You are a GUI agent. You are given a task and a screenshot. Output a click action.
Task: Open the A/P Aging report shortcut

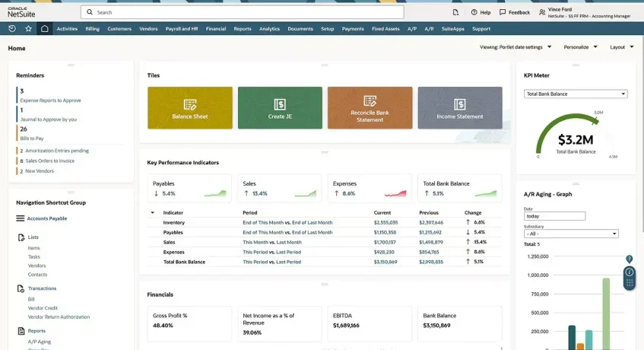tap(40, 342)
